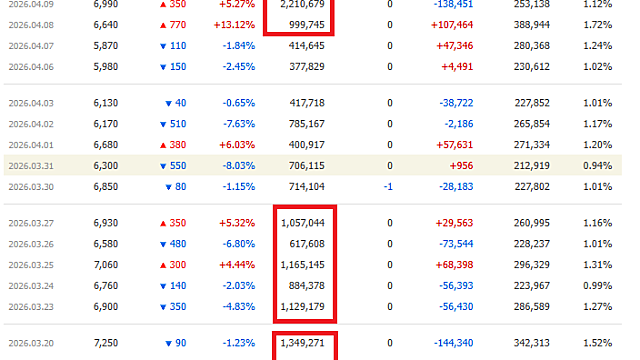Image resolution: width=640 pixels, height=360 pixels.
Task: Select change percent -1.84%
Action: click(239, 46)
